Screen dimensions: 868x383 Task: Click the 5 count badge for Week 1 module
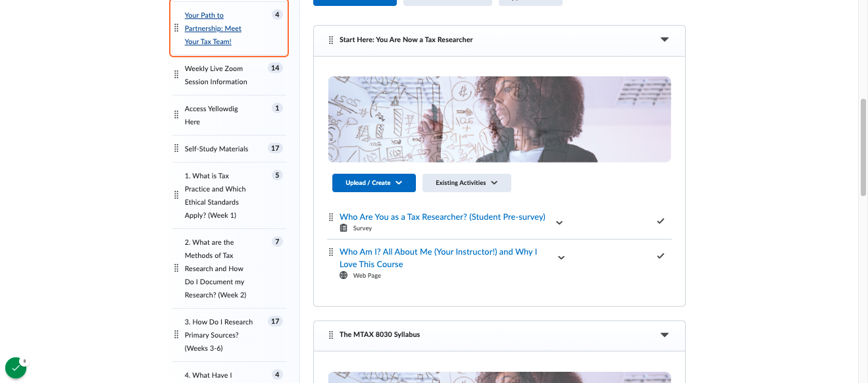point(277,175)
